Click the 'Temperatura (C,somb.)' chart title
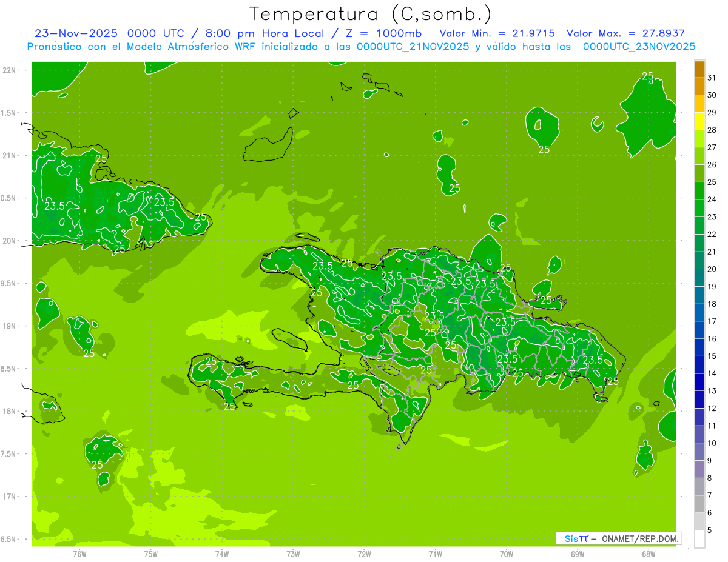Viewport: 728px width, 562px height. [371, 13]
